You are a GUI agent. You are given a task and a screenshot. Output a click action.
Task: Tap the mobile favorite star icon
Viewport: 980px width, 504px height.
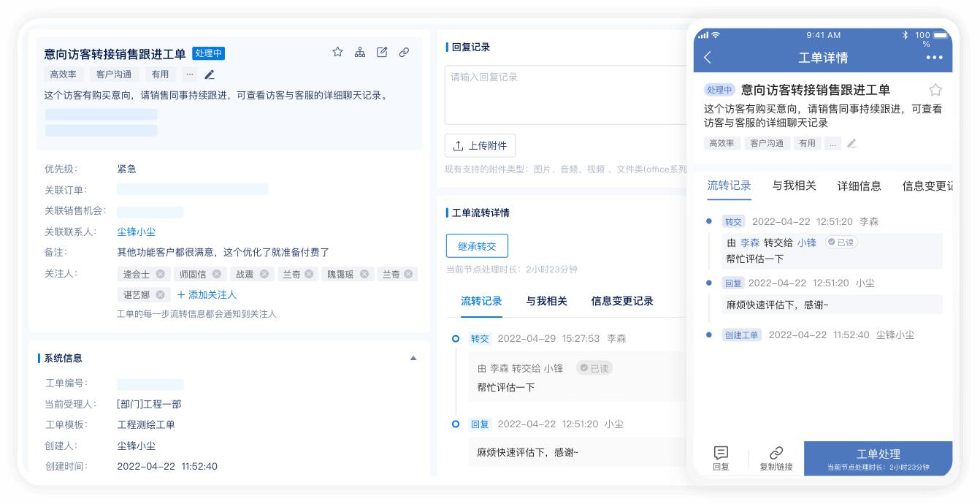(x=935, y=90)
